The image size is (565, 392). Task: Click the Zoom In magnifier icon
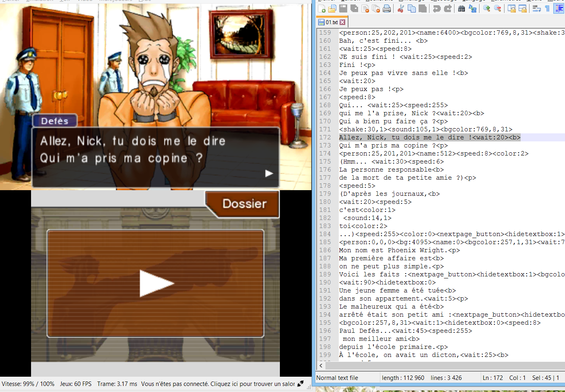coord(487,8)
